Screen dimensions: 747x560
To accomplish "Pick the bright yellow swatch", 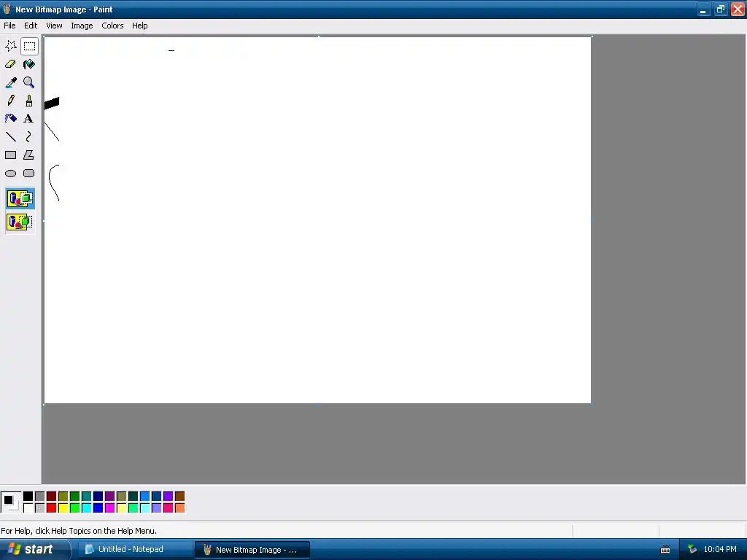I will coord(63,508).
